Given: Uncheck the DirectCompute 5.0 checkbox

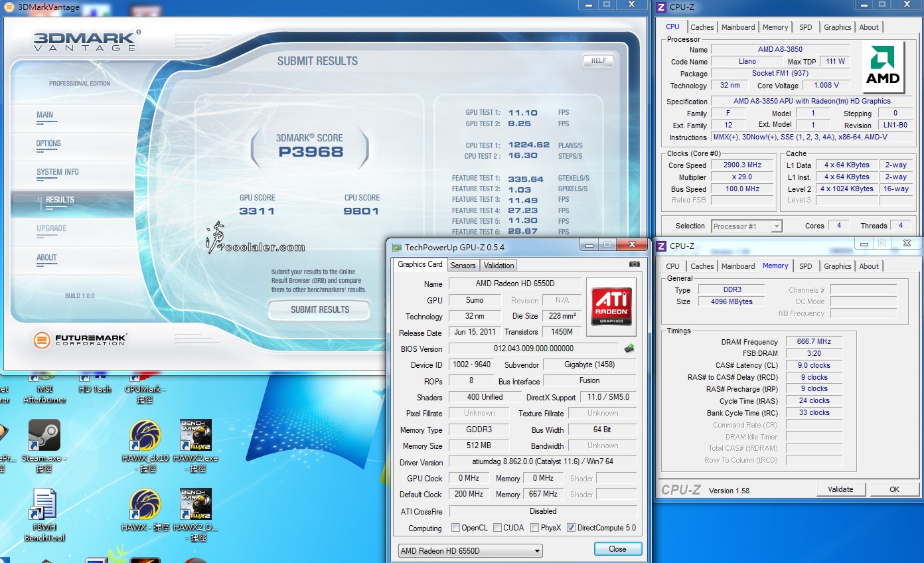Looking at the screenshot, I should click(571, 528).
